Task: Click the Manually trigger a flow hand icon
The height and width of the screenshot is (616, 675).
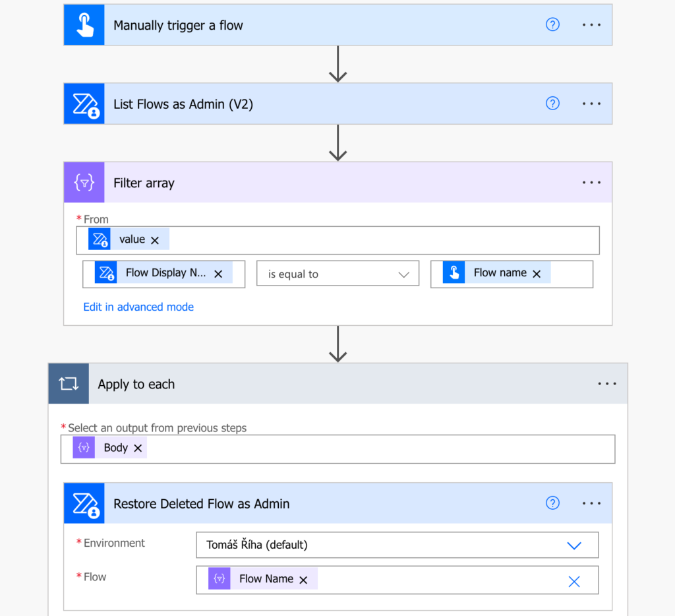Action: tap(84, 25)
